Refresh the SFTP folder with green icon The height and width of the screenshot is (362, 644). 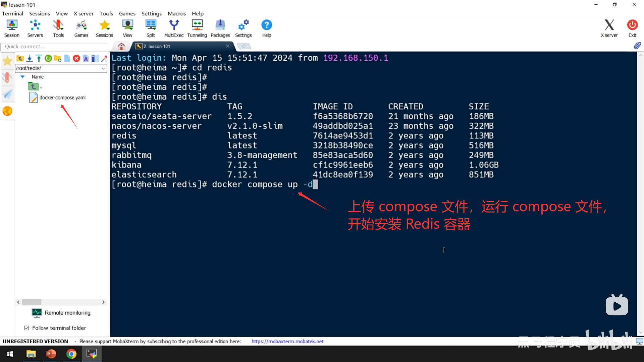click(48, 58)
